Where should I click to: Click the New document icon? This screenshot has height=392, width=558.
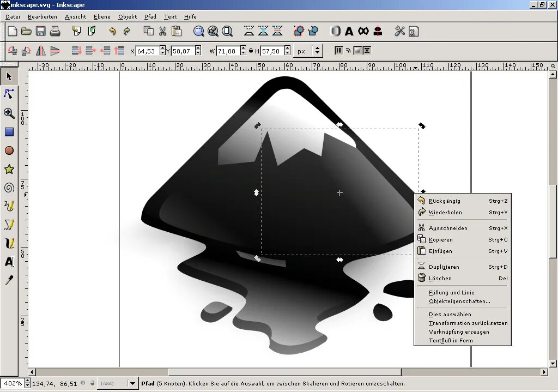13,31
